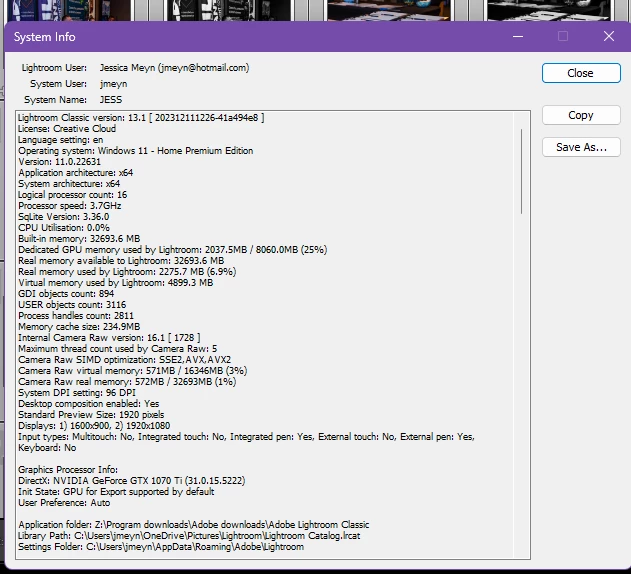Click the 'Camera Raw virtual memory' line

tap(132, 370)
